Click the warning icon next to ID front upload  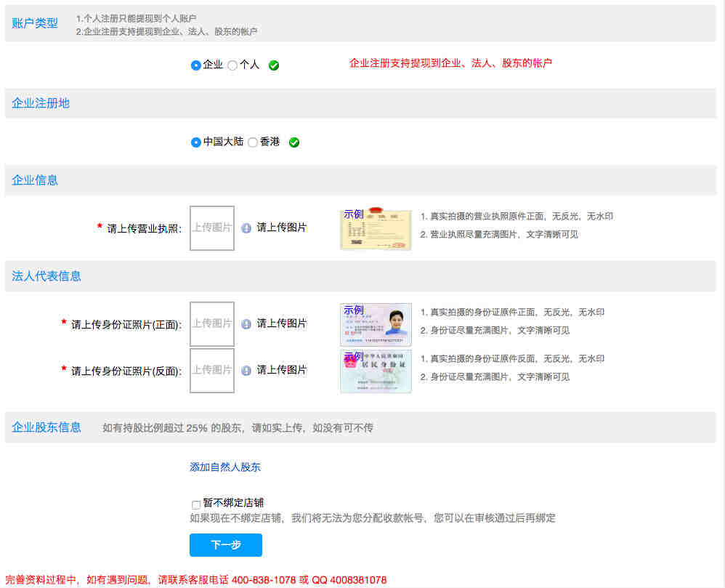[x=246, y=324]
